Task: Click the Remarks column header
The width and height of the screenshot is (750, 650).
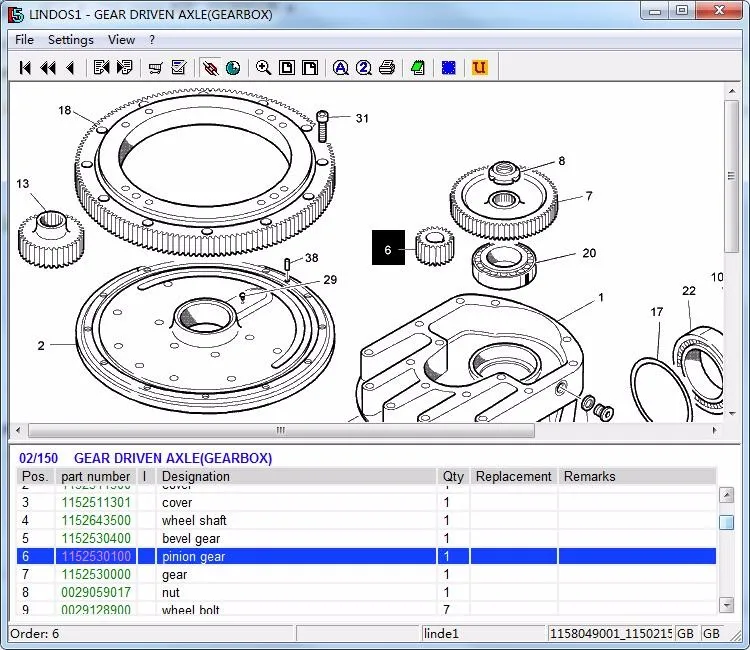Action: coord(637,476)
